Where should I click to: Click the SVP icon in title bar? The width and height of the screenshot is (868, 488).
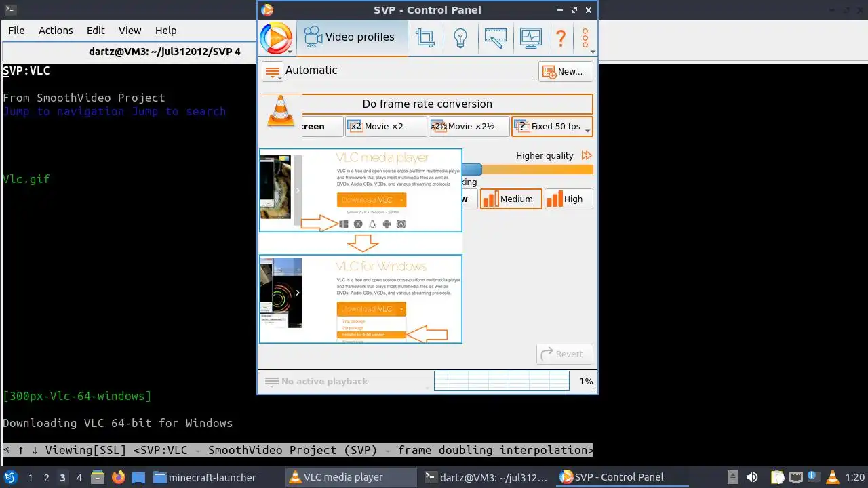[x=267, y=9]
